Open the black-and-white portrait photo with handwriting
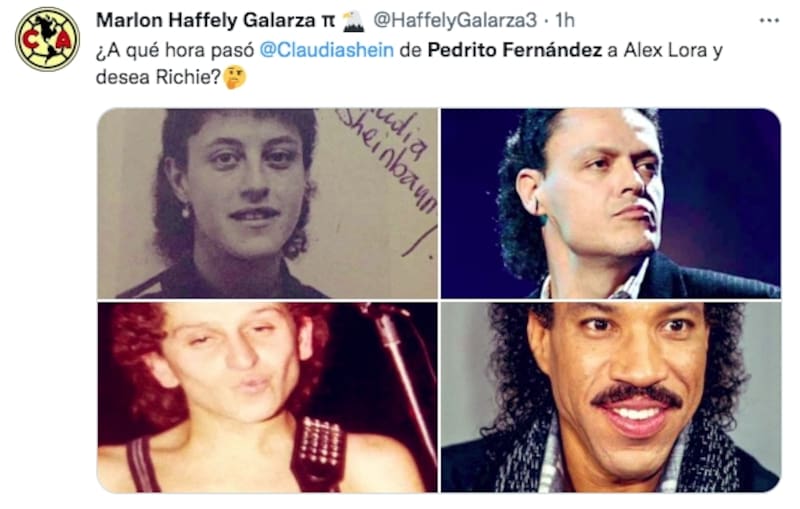 pos(267,203)
